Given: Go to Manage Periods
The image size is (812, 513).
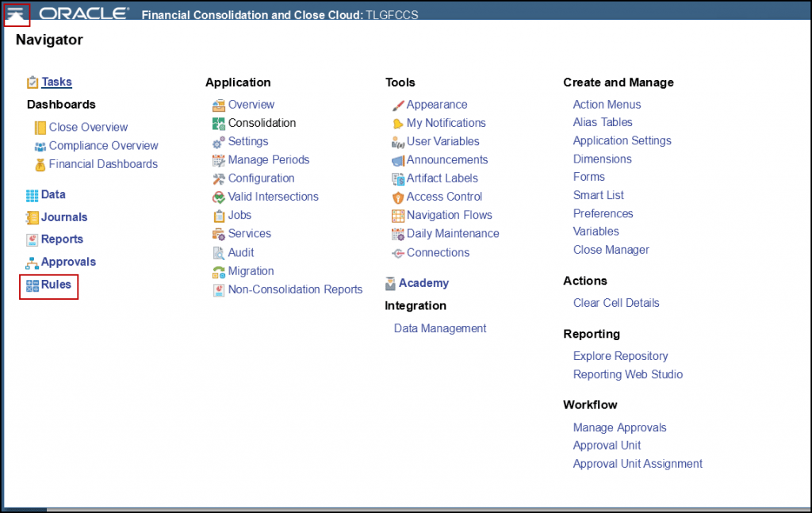Looking at the screenshot, I should [269, 160].
